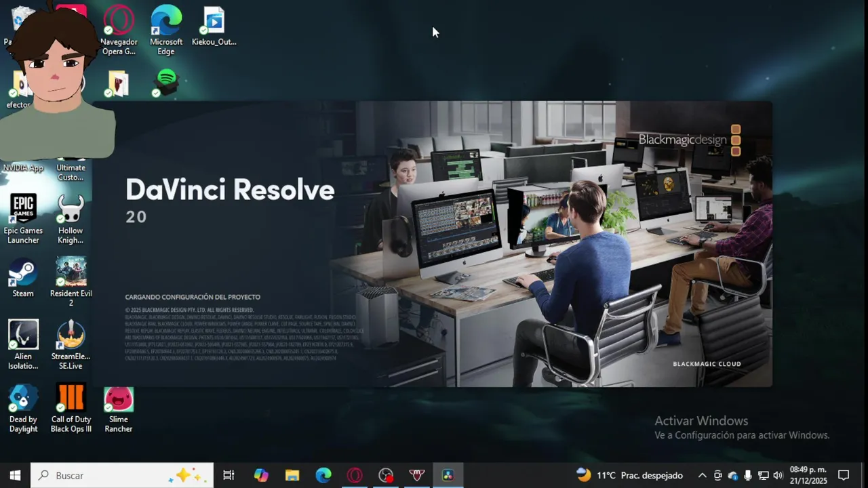Open the Steam desktop shortcut
This screenshot has width=868, height=488.
click(23, 278)
